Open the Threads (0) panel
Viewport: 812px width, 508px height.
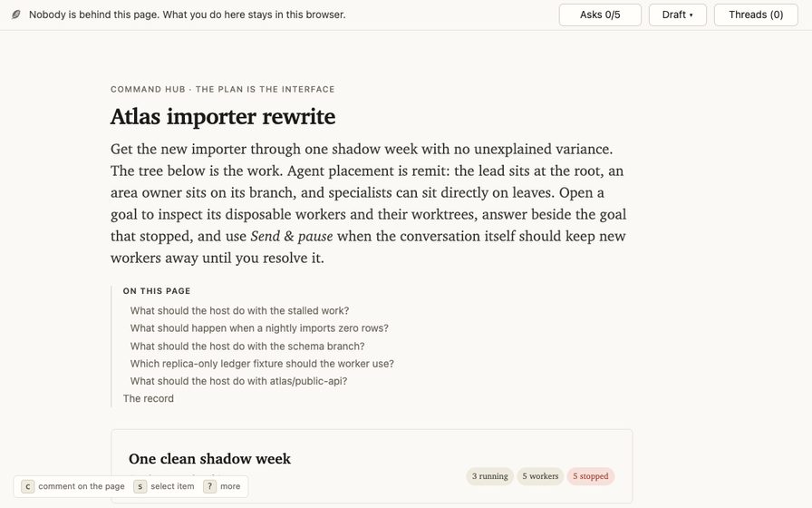(756, 15)
